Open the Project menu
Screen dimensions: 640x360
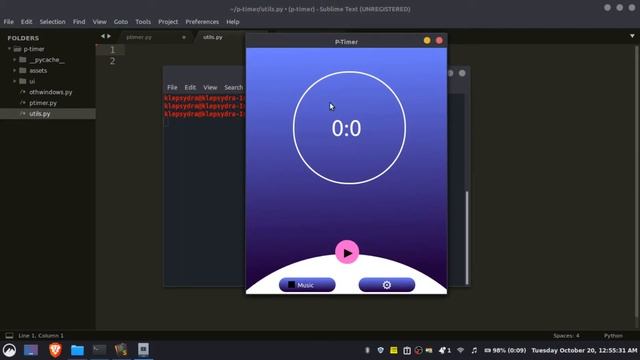click(168, 22)
